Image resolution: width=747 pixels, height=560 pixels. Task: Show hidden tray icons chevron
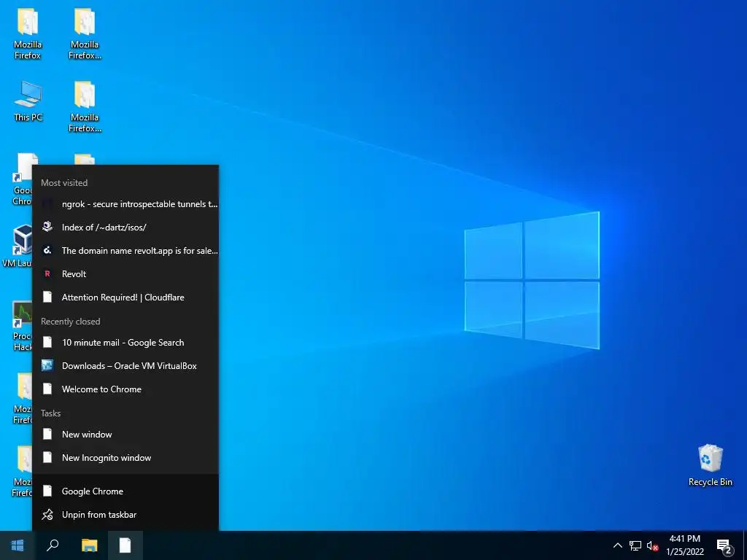point(617,545)
